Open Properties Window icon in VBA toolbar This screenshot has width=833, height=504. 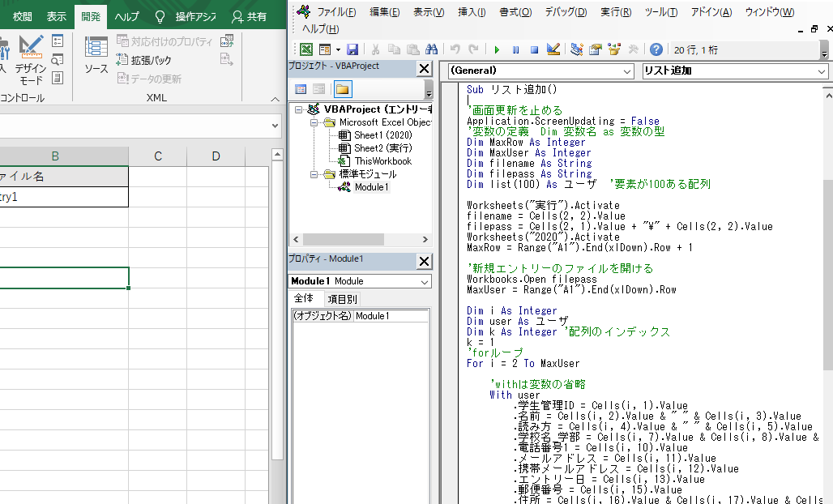(595, 49)
